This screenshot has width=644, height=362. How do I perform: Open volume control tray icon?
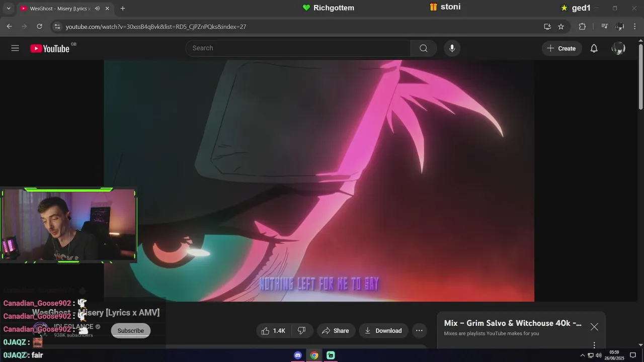[x=599, y=355]
